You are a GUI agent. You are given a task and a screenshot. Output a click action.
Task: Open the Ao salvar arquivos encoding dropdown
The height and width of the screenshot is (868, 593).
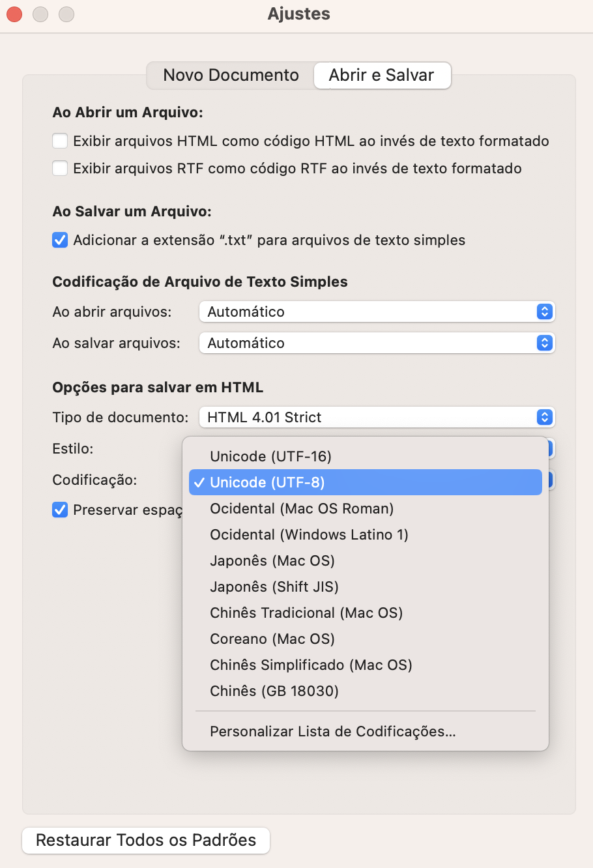(376, 343)
